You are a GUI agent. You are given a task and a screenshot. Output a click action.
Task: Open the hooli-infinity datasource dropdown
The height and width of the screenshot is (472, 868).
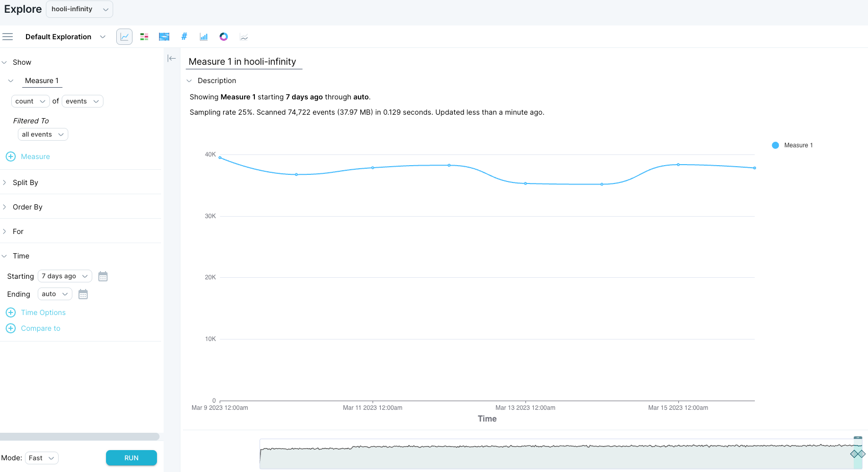tap(80, 9)
